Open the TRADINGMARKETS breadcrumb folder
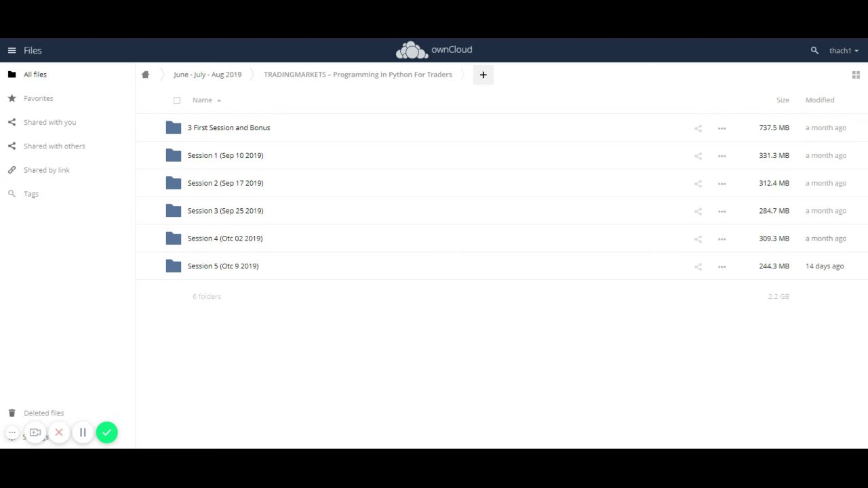Screen dimensions: 868x488 (x=358, y=75)
